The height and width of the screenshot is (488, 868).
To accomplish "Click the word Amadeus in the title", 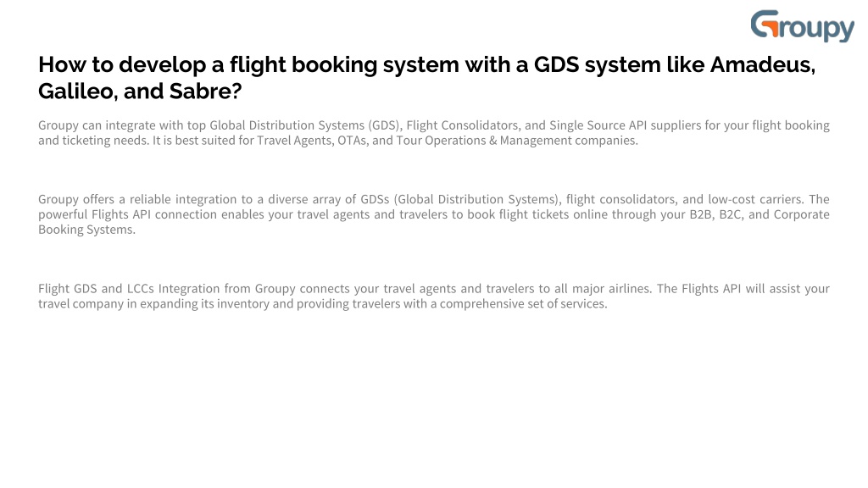I will click(x=763, y=64).
